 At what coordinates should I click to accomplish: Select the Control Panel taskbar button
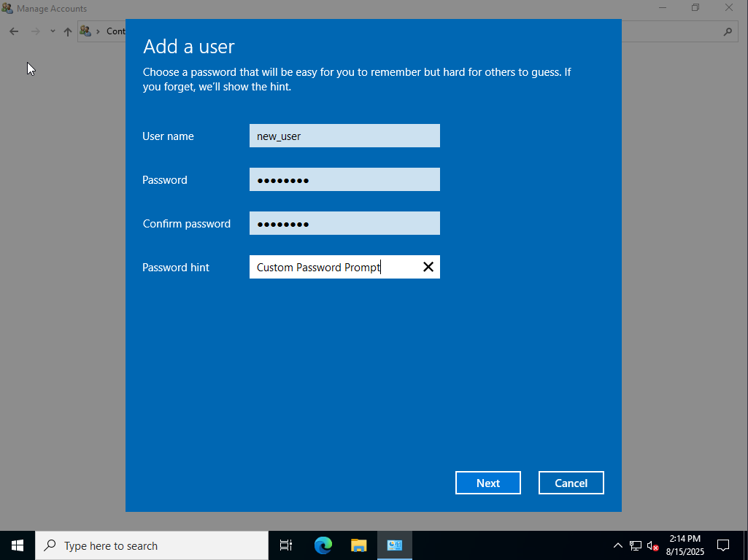[394, 545]
